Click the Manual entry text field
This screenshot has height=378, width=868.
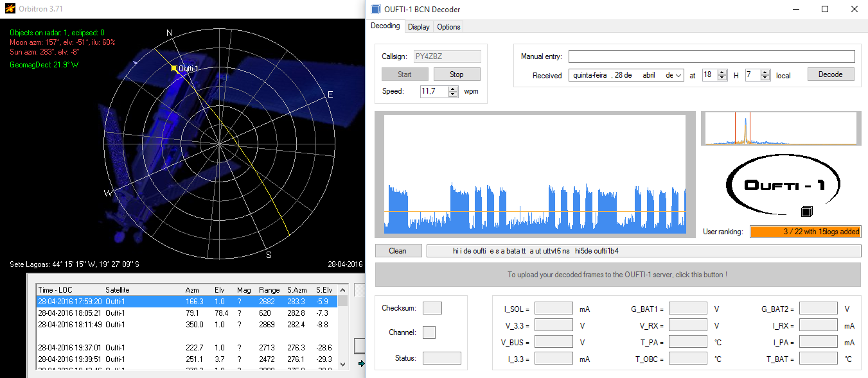coord(711,56)
